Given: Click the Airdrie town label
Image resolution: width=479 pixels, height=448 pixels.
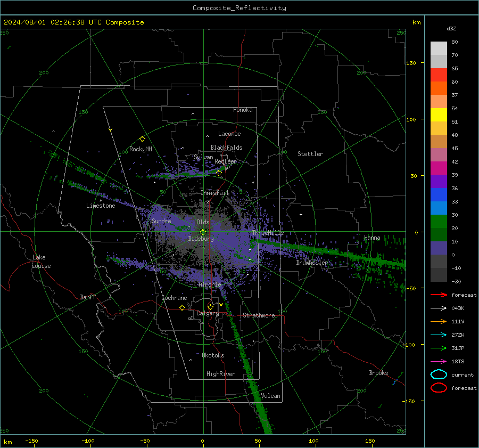Looking at the screenshot, I should click(x=210, y=284).
